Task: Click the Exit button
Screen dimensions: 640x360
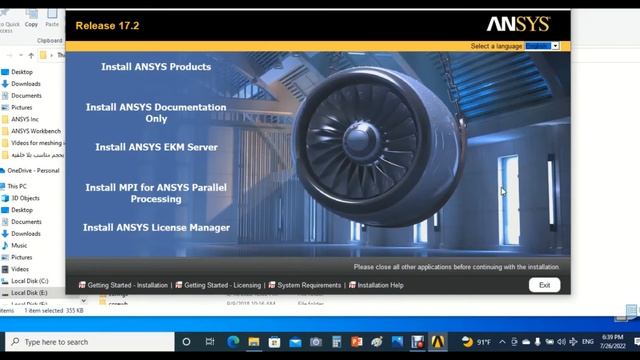Action: [x=544, y=285]
